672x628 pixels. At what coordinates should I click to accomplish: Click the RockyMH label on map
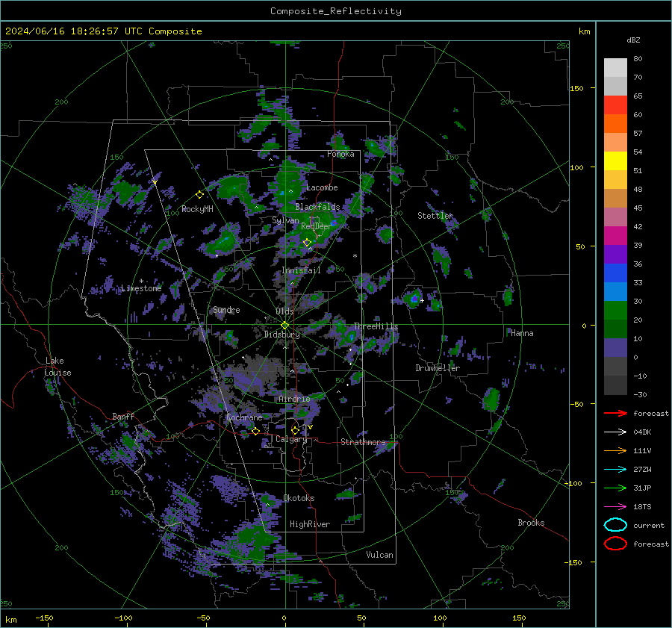click(197, 209)
